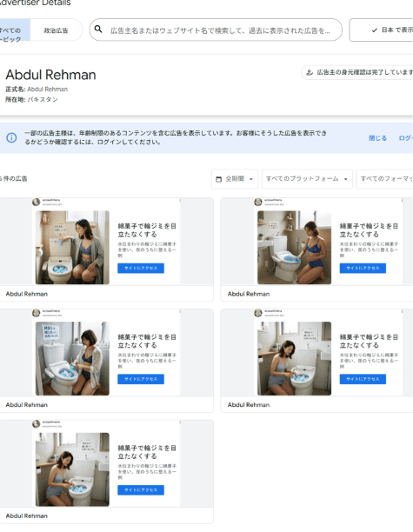
Task: Click the Abdul Rehman label under the second ad
Action: pyautogui.click(x=249, y=294)
